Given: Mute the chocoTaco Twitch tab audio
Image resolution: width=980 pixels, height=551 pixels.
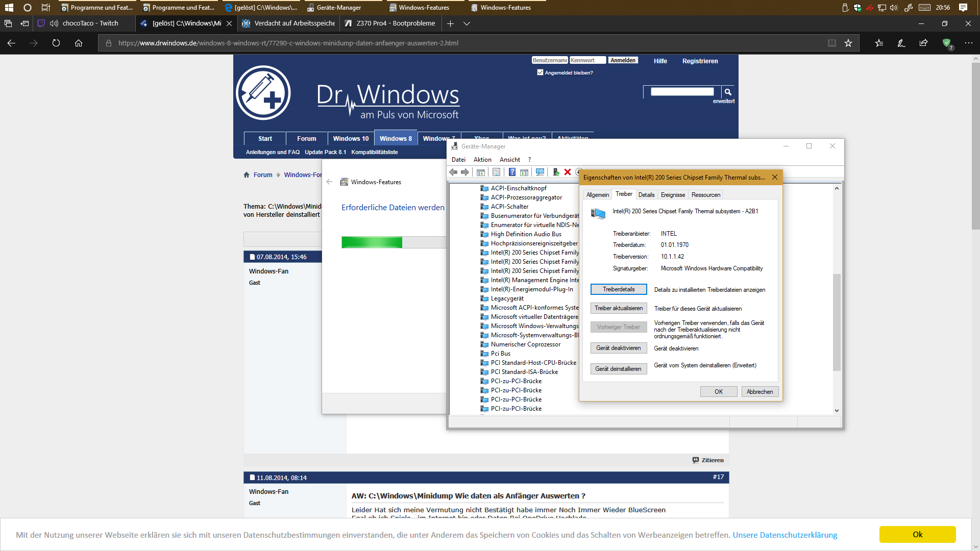Looking at the screenshot, I should (x=54, y=23).
